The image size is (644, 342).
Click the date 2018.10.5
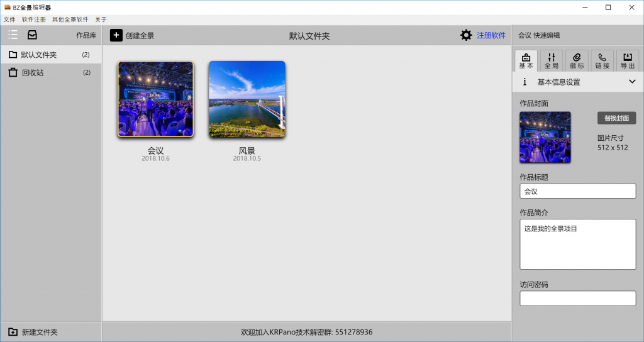coord(247,158)
